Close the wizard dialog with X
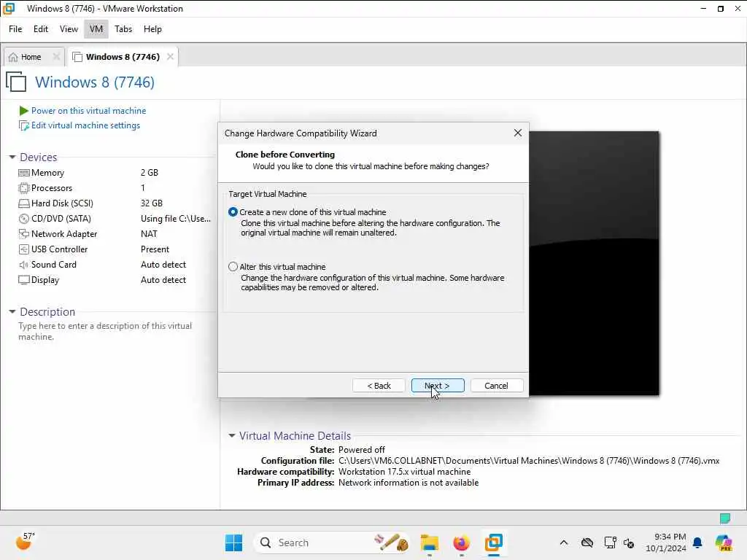The width and height of the screenshot is (747, 560). (518, 133)
